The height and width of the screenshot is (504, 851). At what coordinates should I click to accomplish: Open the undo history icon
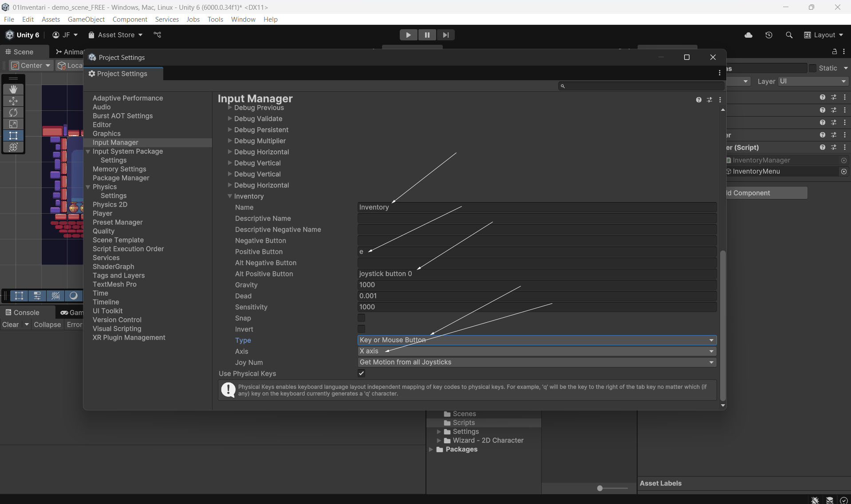click(x=768, y=35)
